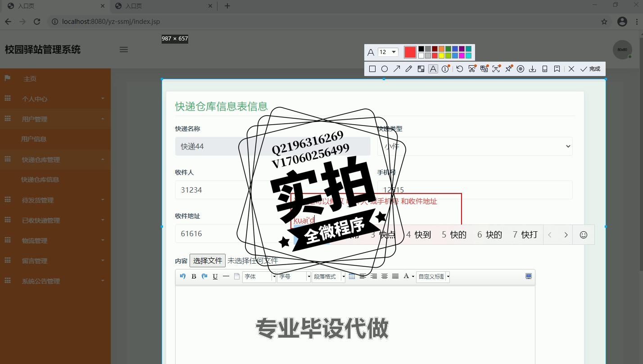Toggle underline in the rich text editor

215,276
